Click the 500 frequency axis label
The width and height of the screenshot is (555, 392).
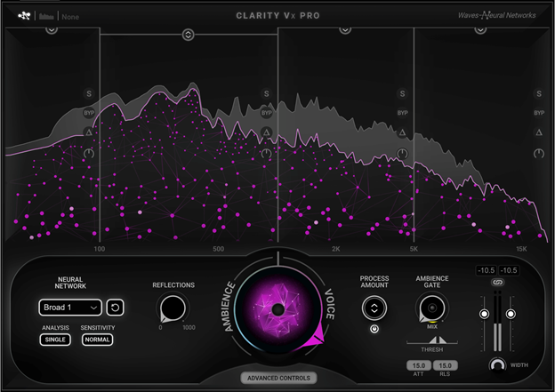click(x=219, y=249)
